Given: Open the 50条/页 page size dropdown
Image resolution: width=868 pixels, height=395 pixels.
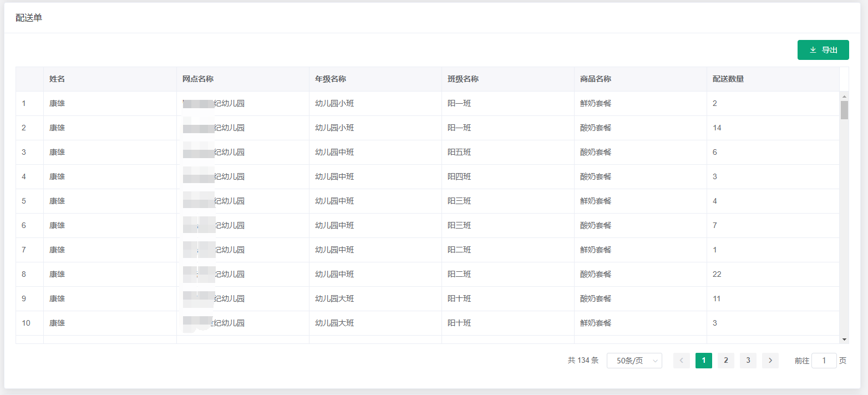Looking at the screenshot, I should click(x=634, y=361).
